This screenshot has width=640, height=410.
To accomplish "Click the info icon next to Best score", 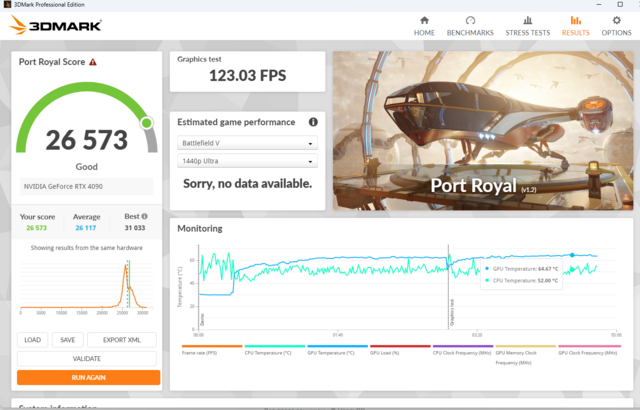I will click(144, 215).
